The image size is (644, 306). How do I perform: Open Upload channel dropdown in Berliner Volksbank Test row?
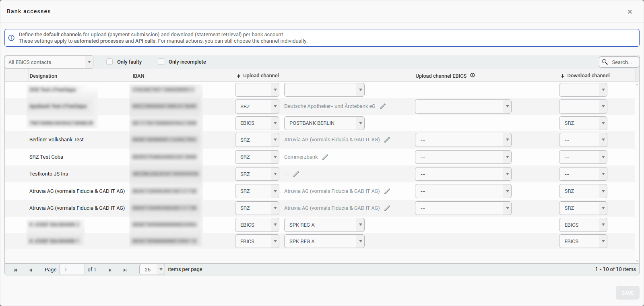[x=257, y=140]
